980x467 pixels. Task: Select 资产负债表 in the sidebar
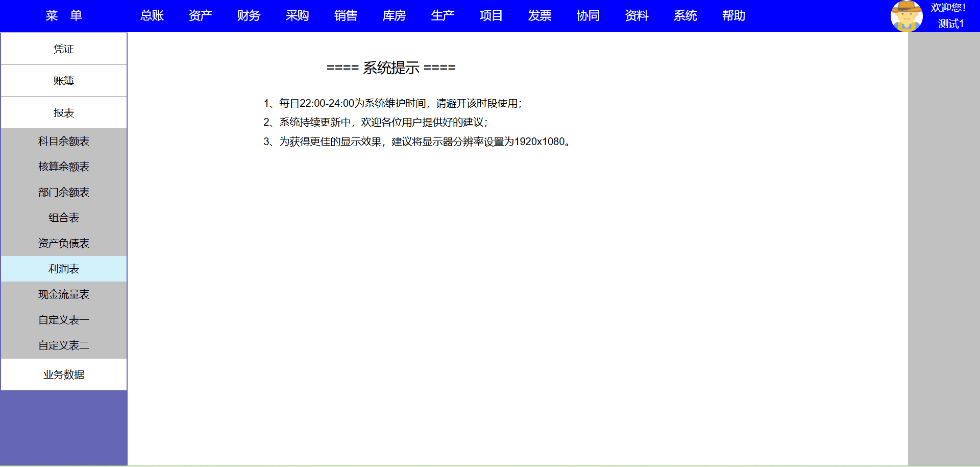tap(64, 243)
